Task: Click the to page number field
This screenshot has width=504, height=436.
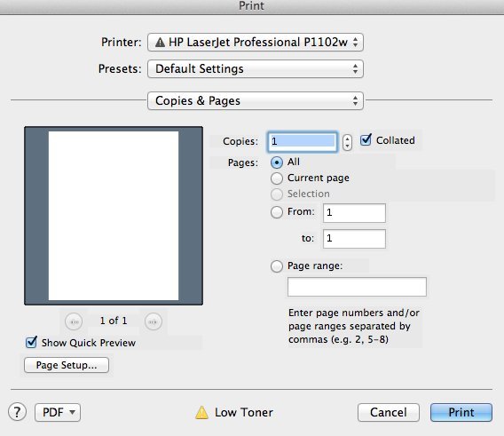Action: coord(354,239)
